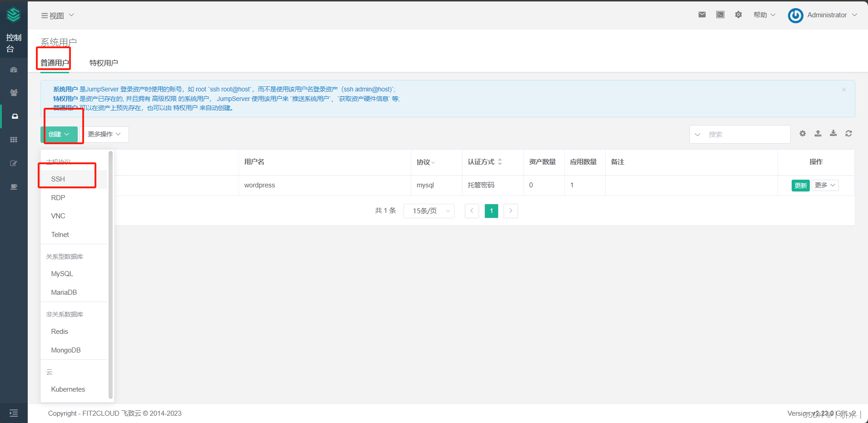Open the permissions edit icon in sidebar

click(14, 163)
